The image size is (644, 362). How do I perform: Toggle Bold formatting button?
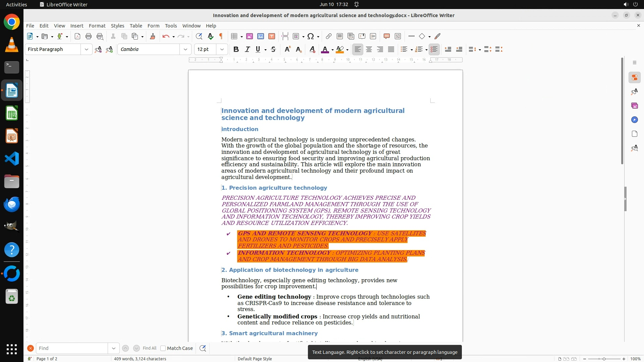click(x=236, y=50)
